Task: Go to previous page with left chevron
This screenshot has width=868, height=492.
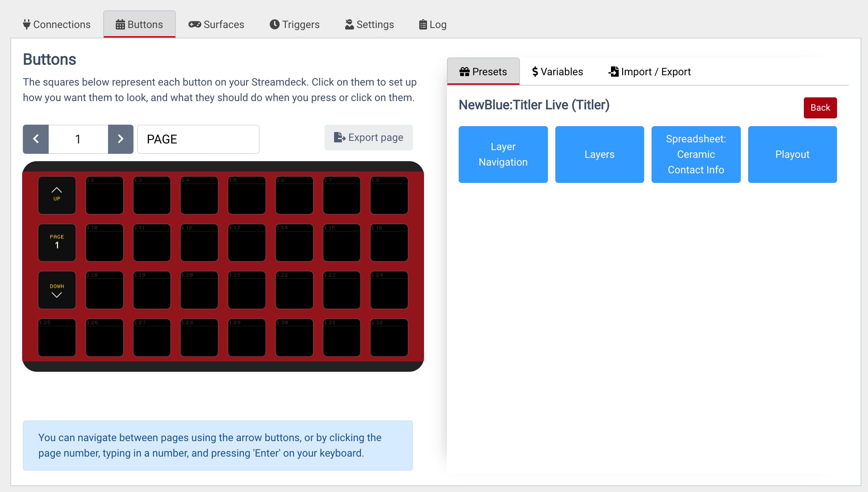Action: 36,139
